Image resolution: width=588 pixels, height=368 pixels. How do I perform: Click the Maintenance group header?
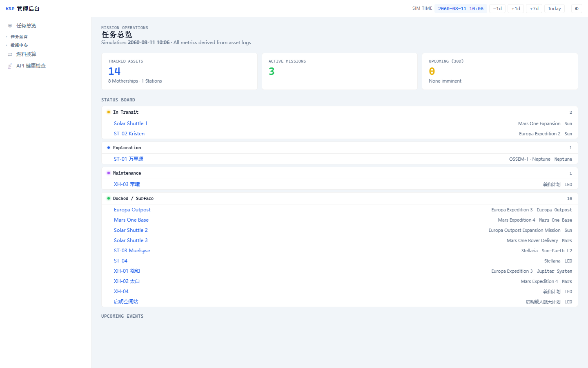point(340,173)
